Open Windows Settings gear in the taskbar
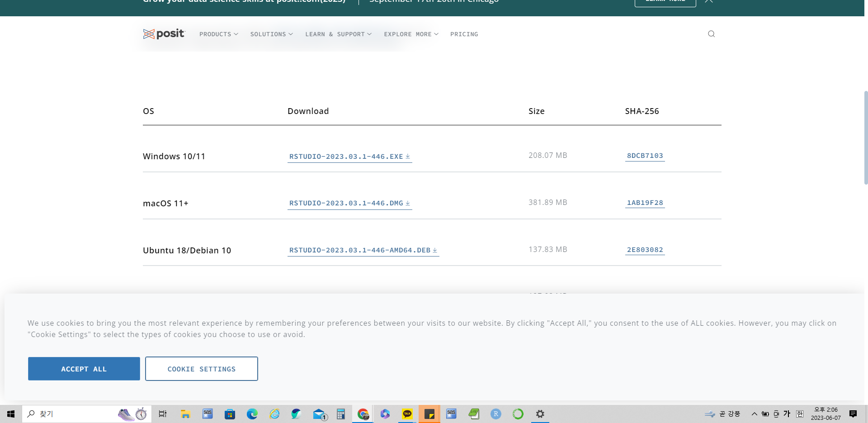The height and width of the screenshot is (423, 868). coord(540,414)
